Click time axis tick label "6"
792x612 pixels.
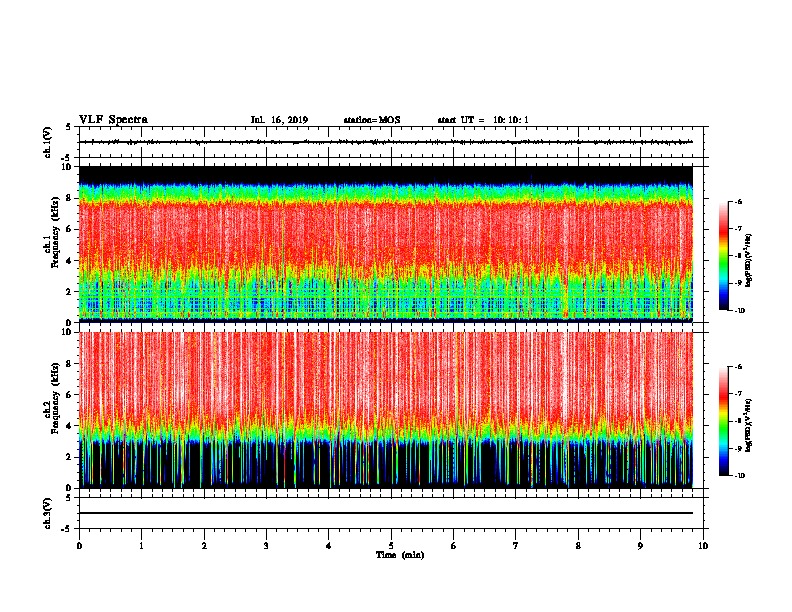pyautogui.click(x=454, y=546)
